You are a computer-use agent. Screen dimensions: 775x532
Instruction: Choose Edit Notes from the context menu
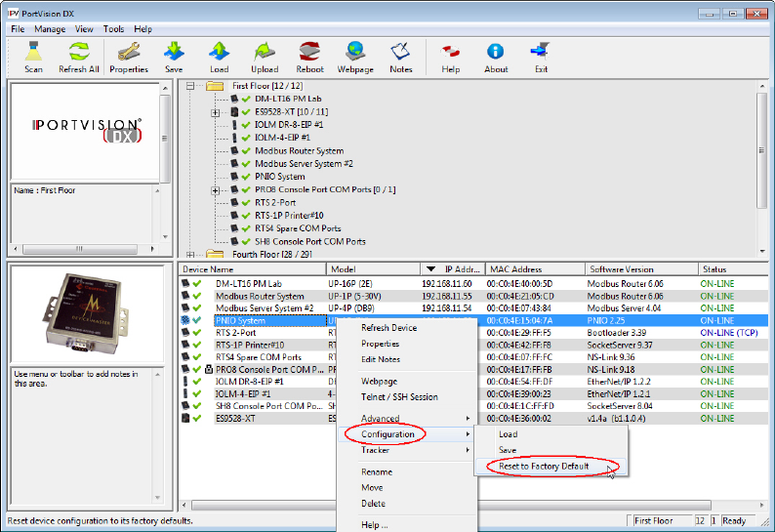click(381, 359)
